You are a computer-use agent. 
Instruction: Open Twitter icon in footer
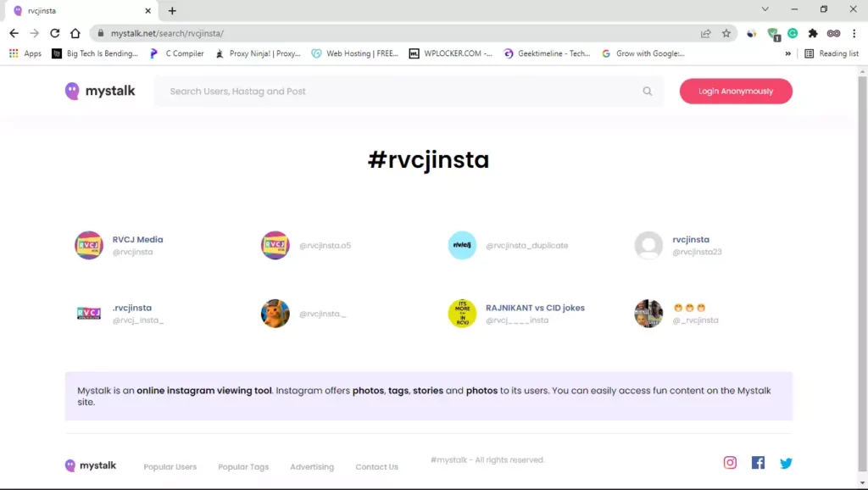786,463
